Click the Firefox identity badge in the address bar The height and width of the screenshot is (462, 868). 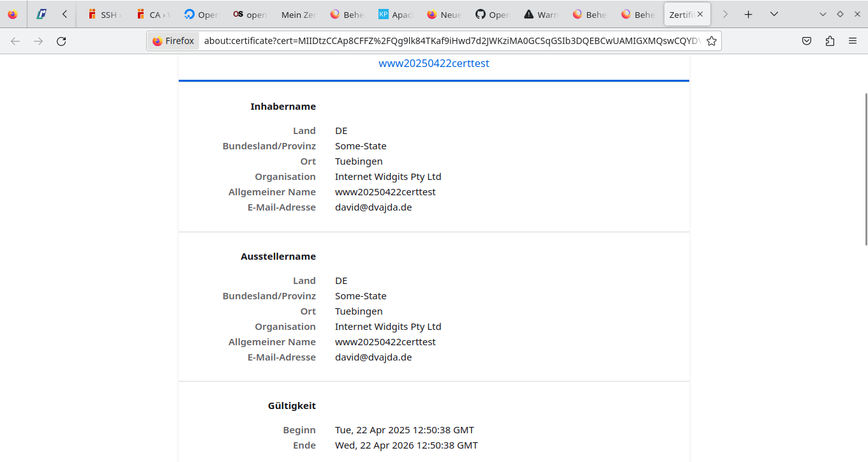click(174, 41)
